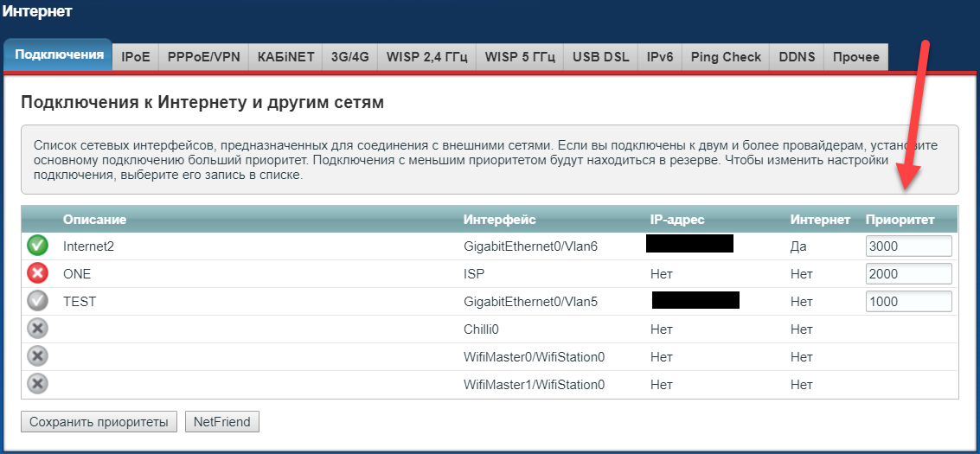Switch to the DDNS tab

point(796,57)
